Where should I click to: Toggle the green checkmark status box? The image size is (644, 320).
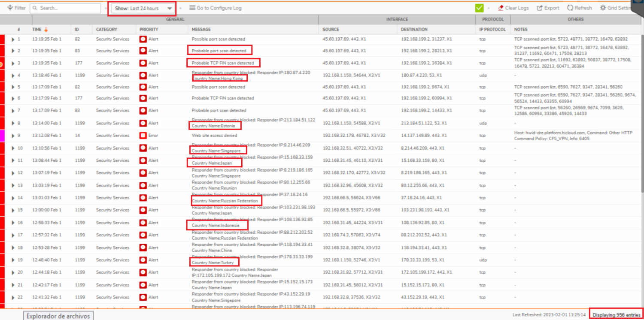[x=479, y=8]
